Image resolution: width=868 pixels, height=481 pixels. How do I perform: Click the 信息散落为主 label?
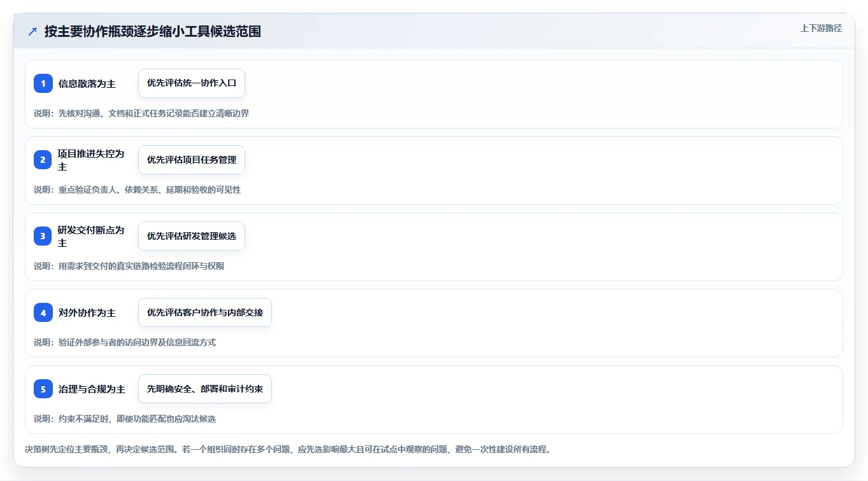coord(87,83)
